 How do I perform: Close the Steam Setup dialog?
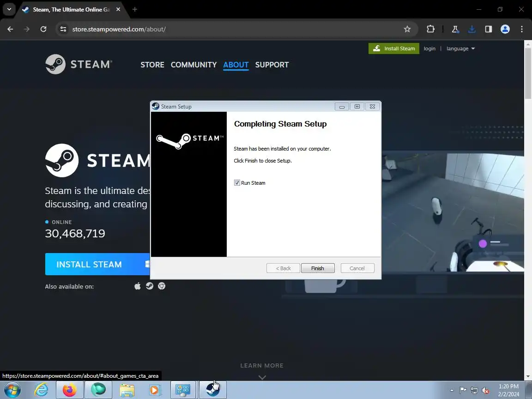tap(372, 107)
